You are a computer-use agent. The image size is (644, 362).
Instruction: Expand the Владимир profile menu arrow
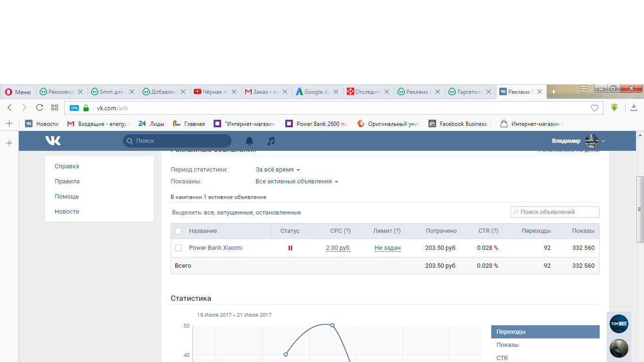tap(603, 141)
